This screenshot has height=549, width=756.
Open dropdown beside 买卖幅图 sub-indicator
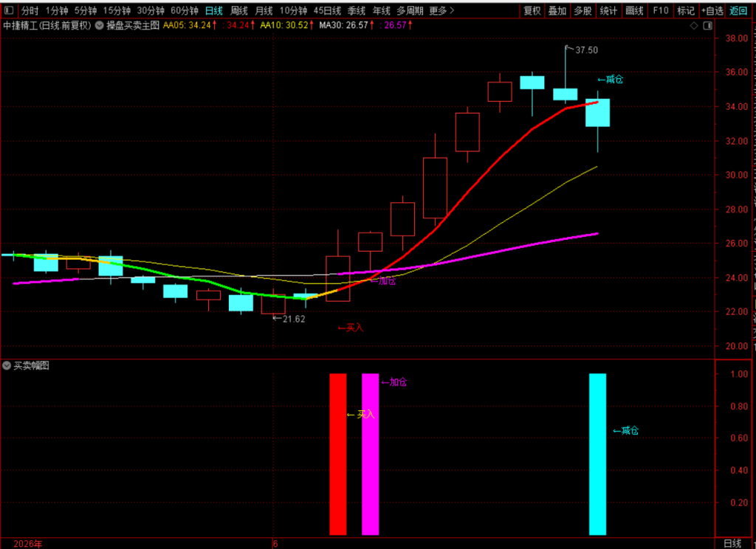pyautogui.click(x=6, y=365)
